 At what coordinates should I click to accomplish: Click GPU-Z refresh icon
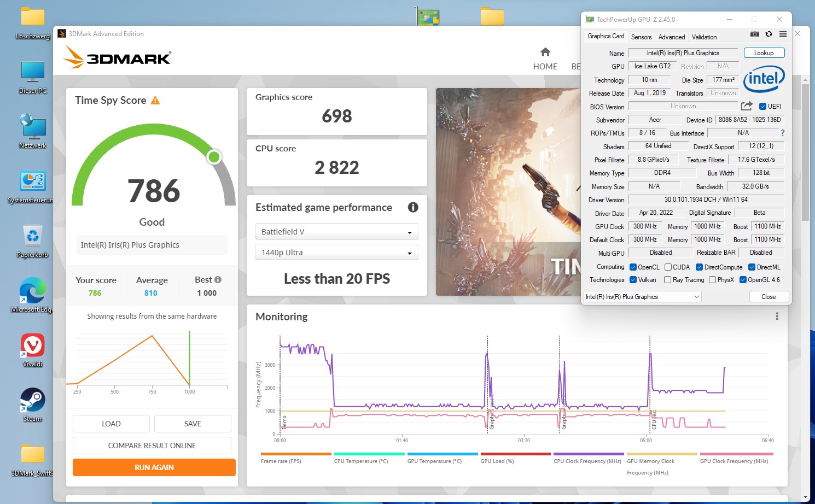pyautogui.click(x=769, y=34)
